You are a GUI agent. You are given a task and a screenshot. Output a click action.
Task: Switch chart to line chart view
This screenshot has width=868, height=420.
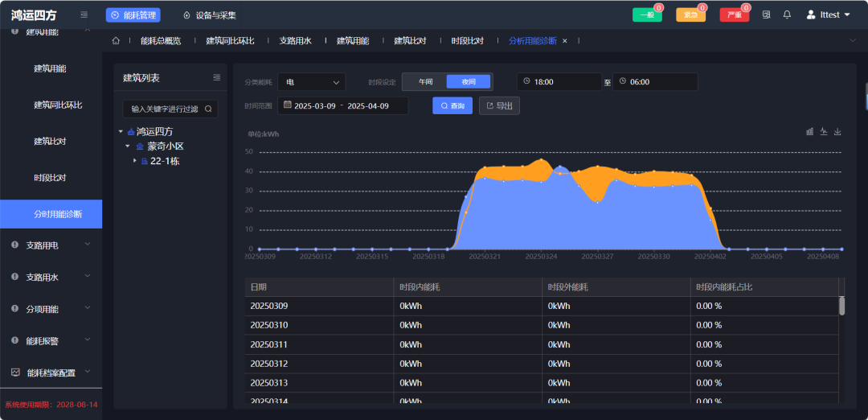[x=824, y=132]
